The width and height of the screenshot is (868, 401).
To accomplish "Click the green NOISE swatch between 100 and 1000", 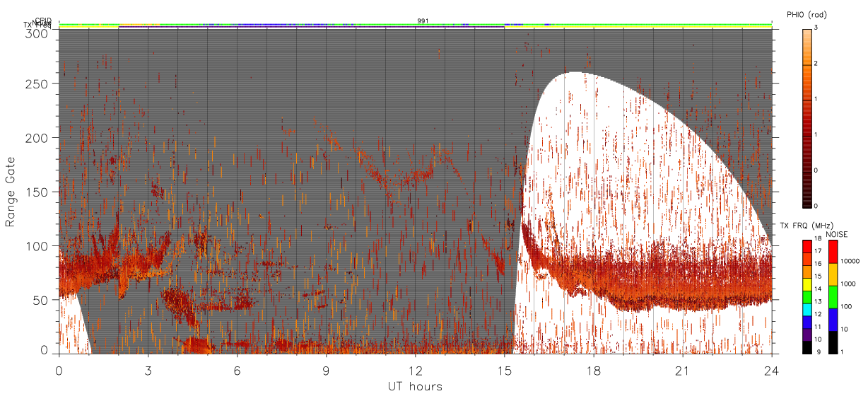I will pyautogui.click(x=833, y=297).
